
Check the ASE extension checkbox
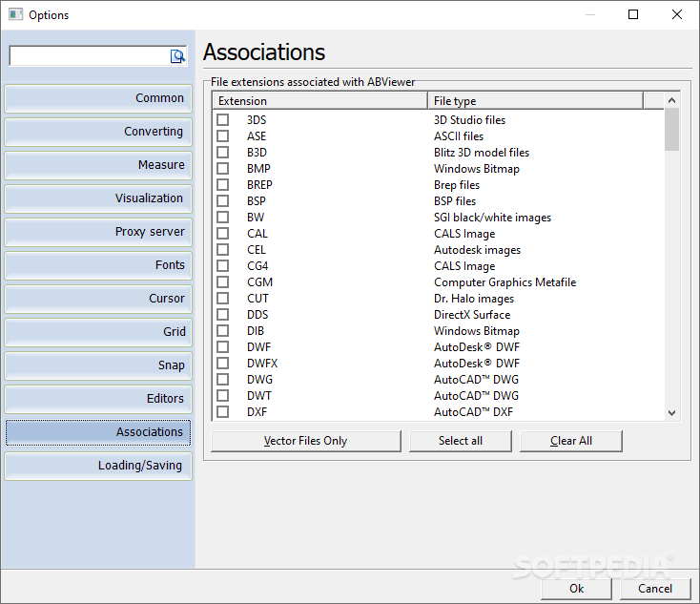[x=223, y=135]
